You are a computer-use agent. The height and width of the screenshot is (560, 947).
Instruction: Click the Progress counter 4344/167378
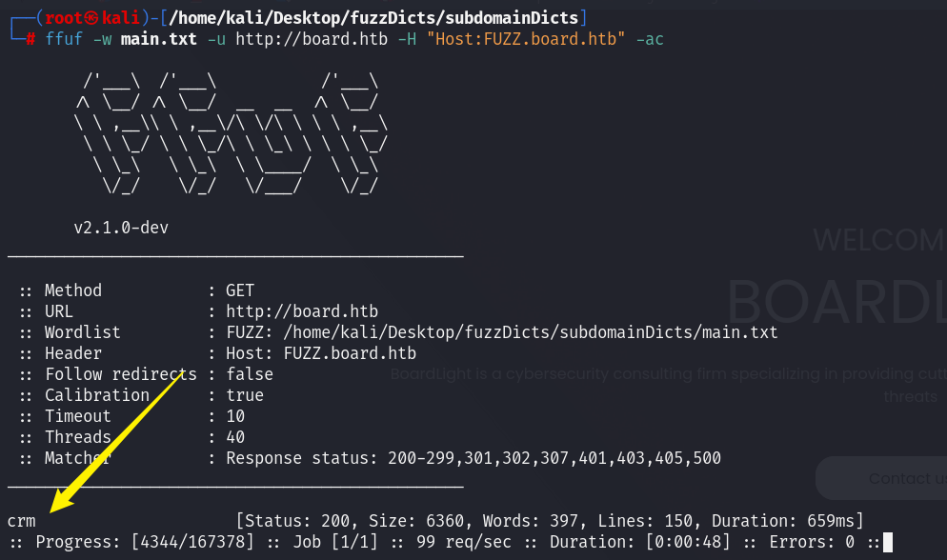(192, 542)
